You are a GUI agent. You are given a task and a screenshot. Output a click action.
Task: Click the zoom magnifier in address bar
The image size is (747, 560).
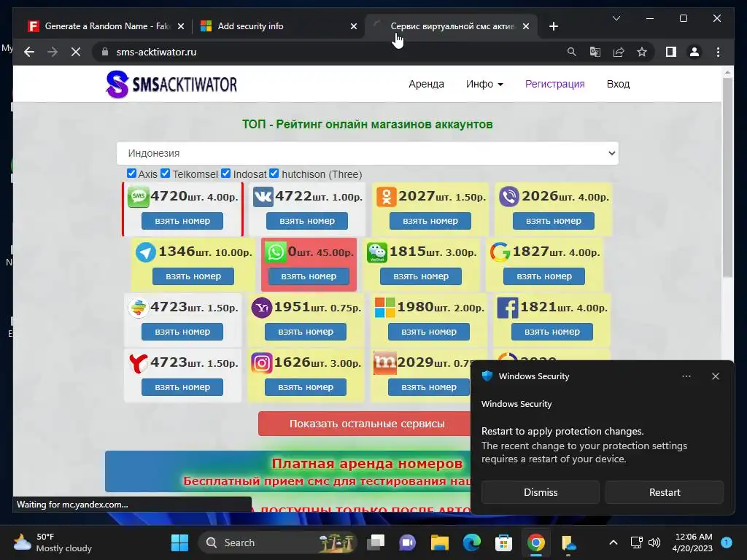[x=572, y=52]
